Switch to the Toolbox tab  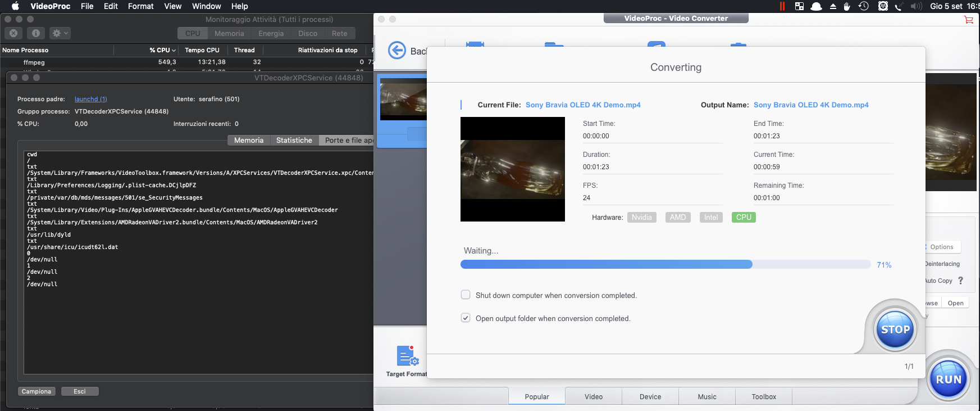coord(764,396)
